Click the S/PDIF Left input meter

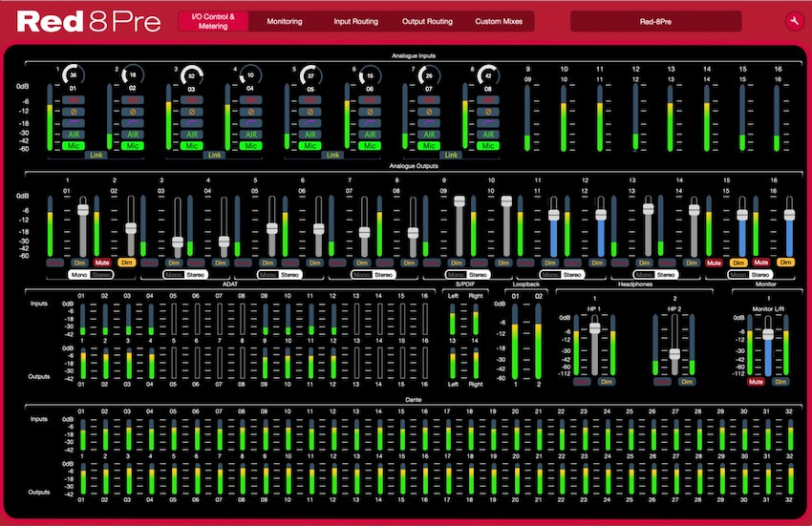pyautogui.click(x=453, y=320)
